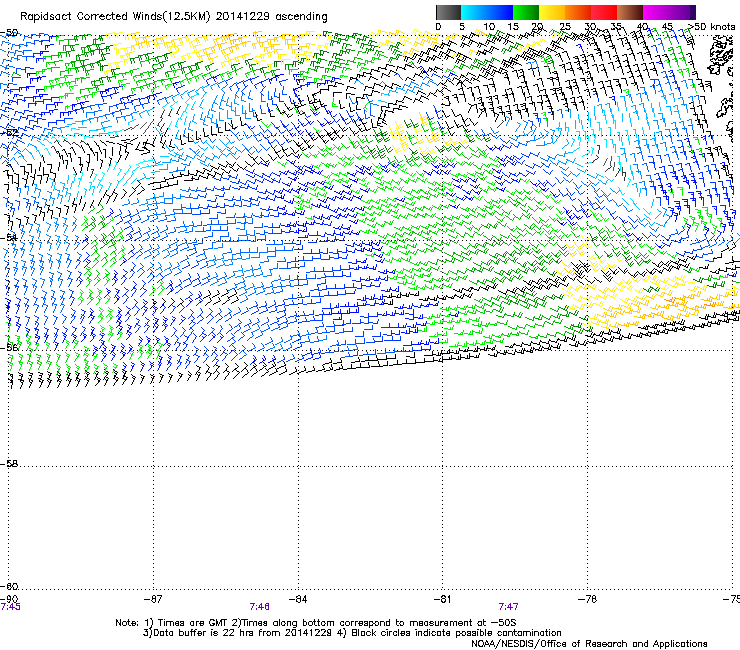
Task: Click the "-81" longitude axis label
Action: [x=443, y=599]
